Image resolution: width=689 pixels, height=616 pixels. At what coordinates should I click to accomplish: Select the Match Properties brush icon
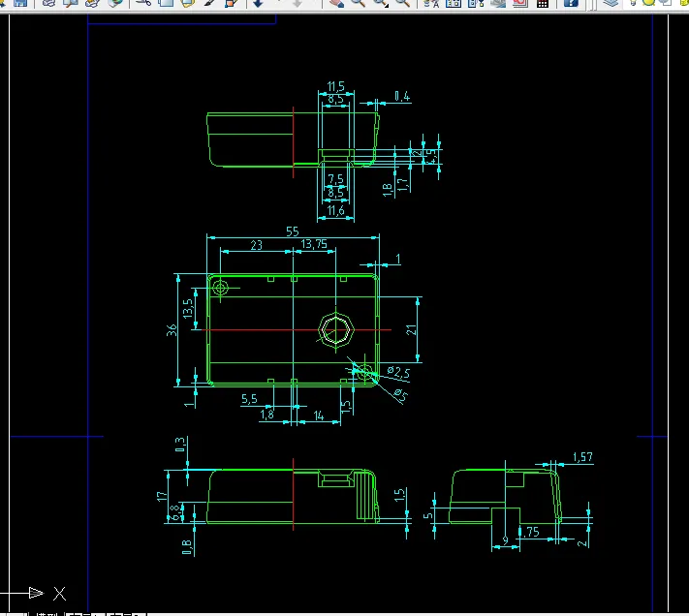coord(209,3)
